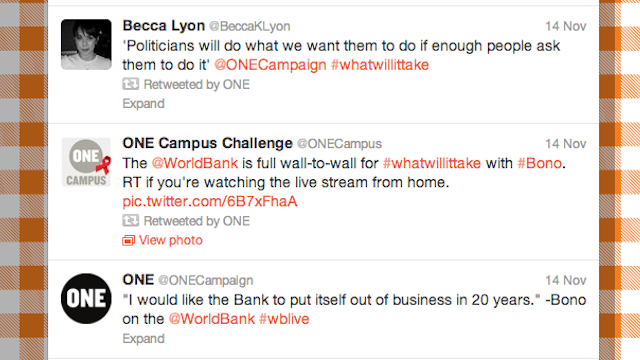
Task: Open the Becca Lyon name link
Action: tap(164, 26)
